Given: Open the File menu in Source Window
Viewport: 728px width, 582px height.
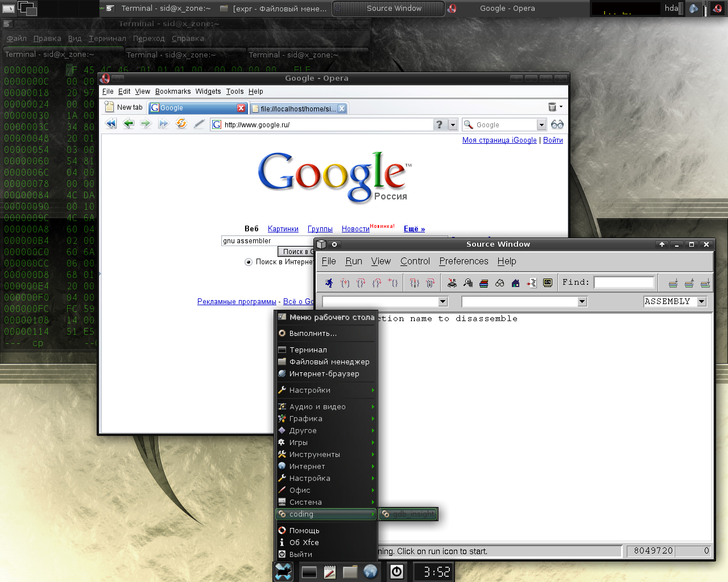Looking at the screenshot, I should coord(329,261).
